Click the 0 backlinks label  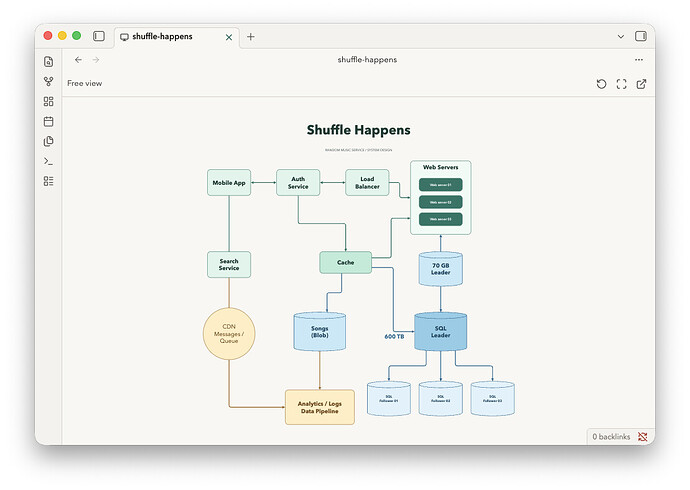click(x=611, y=437)
